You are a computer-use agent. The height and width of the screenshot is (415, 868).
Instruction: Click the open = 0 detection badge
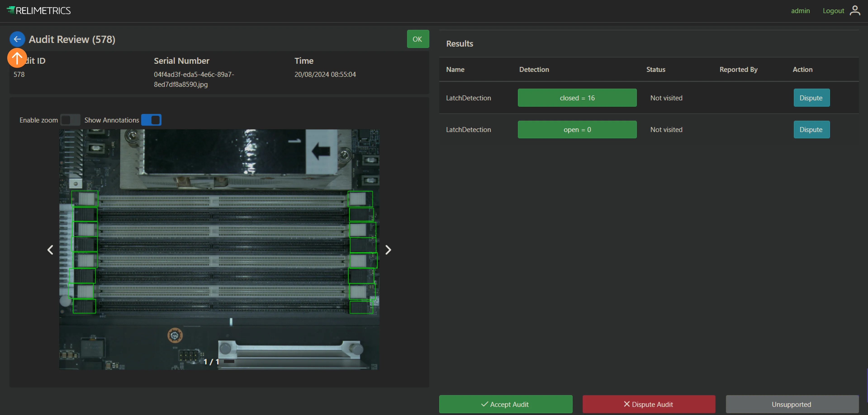point(577,130)
